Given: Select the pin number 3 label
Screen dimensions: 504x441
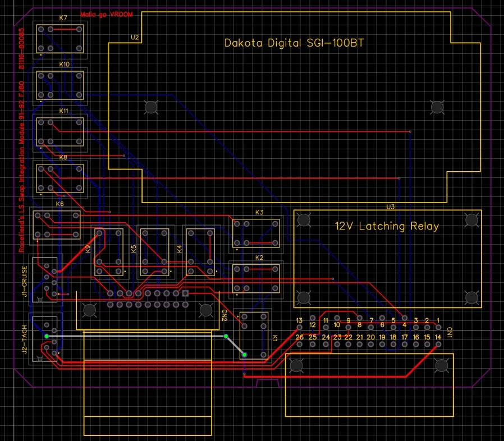Looking at the screenshot, I should [416, 320].
